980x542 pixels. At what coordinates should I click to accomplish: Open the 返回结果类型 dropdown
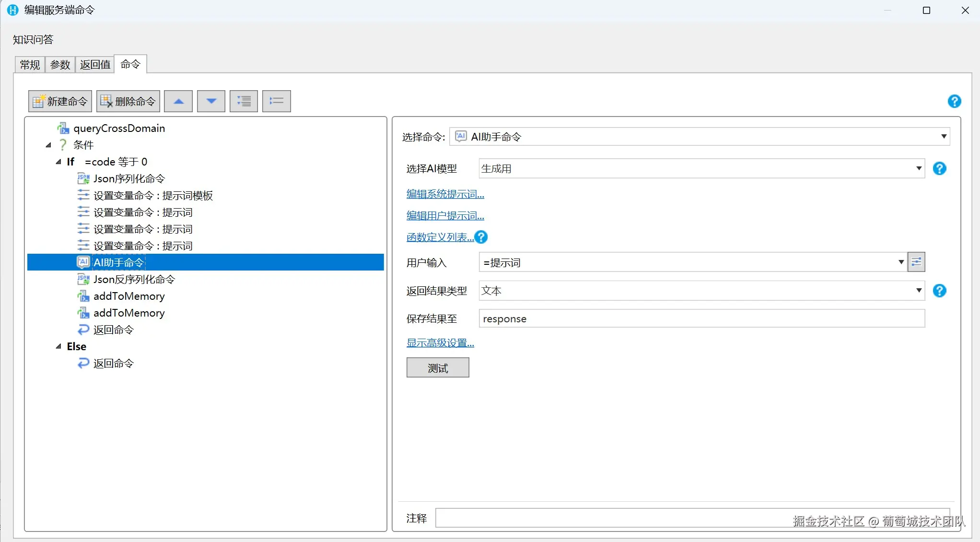click(918, 291)
